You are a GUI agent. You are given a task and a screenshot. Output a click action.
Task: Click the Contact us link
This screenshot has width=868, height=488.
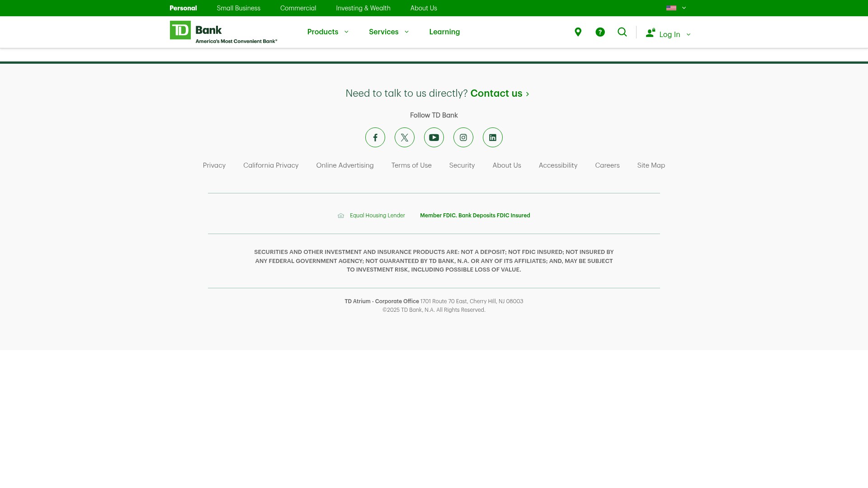496,93
